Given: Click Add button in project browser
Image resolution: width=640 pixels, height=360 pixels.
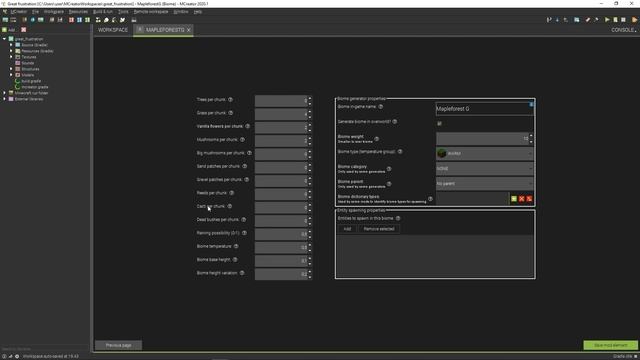Looking at the screenshot, I should (9, 30).
